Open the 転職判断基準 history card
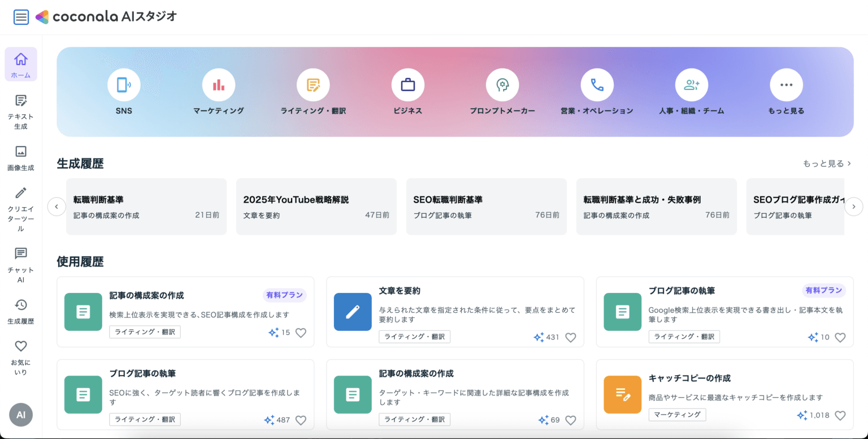Screen dimensions: 868x439 click(x=146, y=206)
